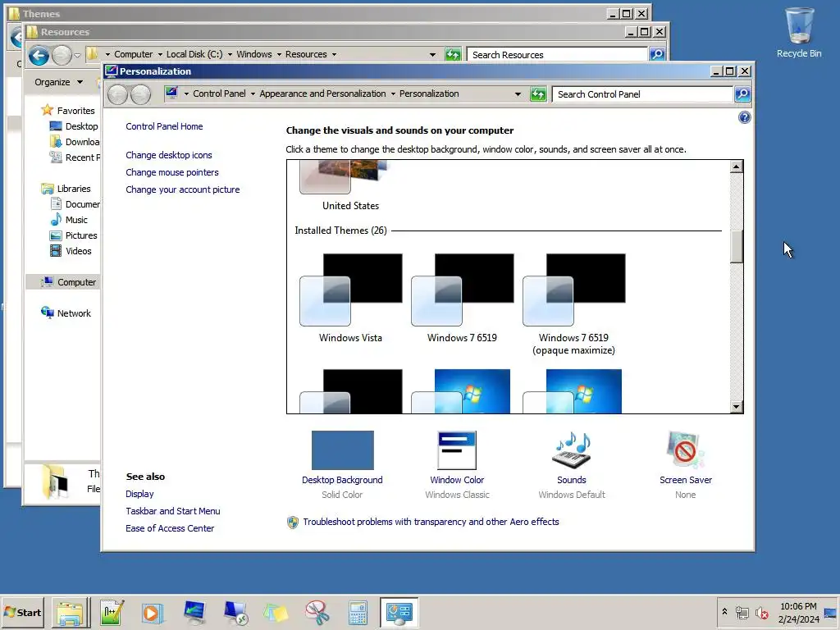Screen dimensions: 840x630
Task: Click in the Search Control Panel field
Action: click(642, 94)
